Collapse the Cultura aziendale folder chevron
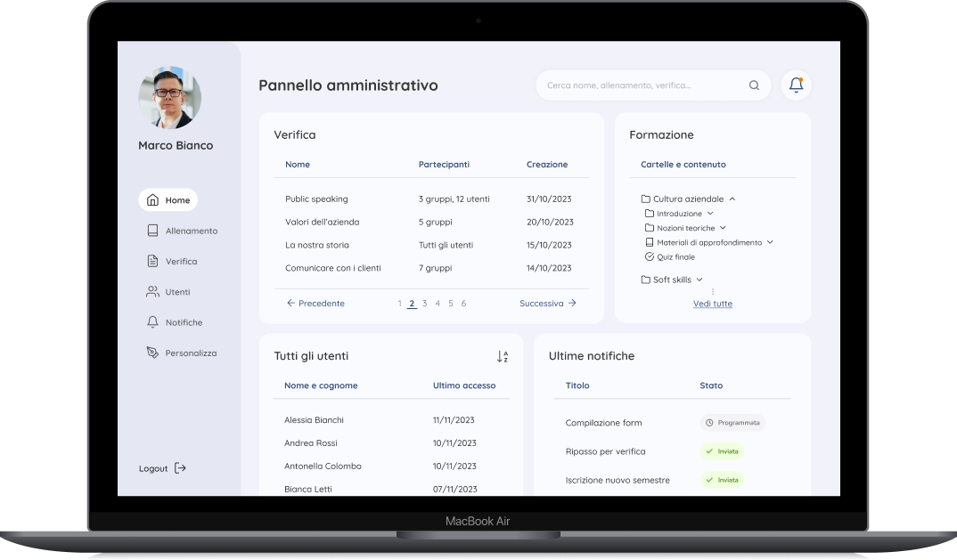 [x=732, y=199]
